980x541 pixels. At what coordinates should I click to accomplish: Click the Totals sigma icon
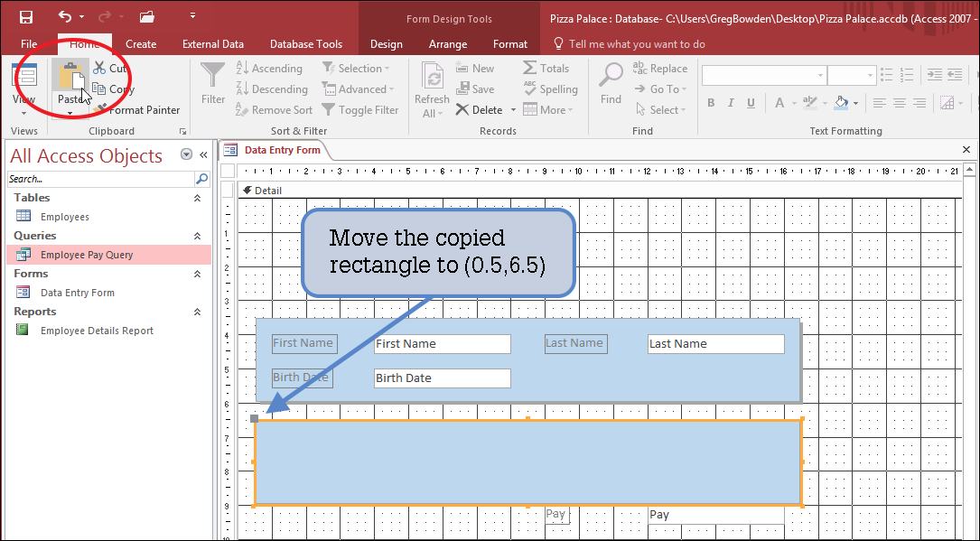tap(529, 68)
